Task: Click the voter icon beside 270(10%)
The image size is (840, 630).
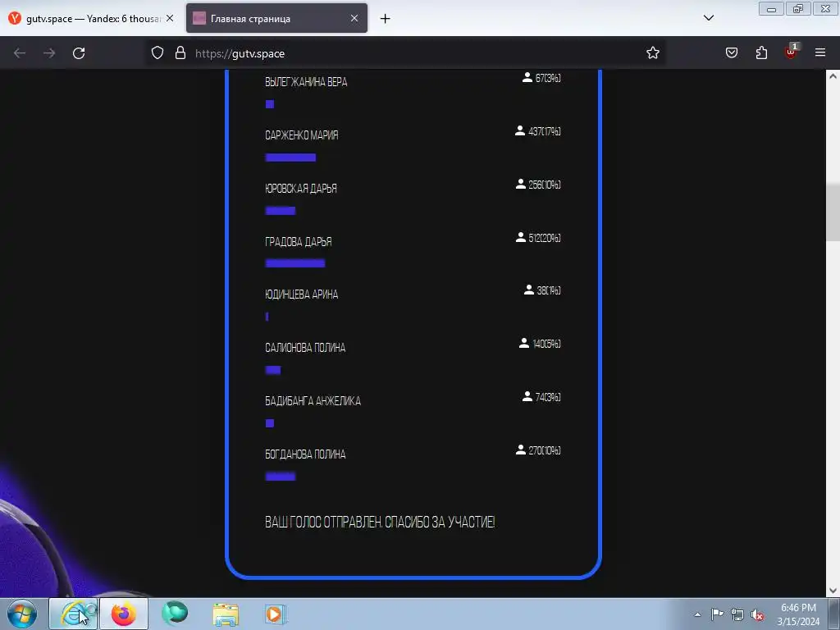Action: [520, 450]
